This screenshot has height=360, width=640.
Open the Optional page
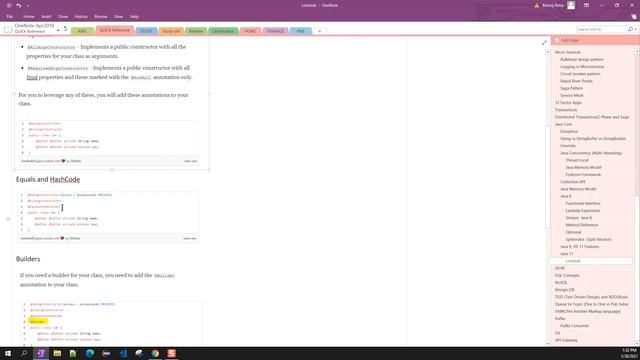tap(573, 232)
